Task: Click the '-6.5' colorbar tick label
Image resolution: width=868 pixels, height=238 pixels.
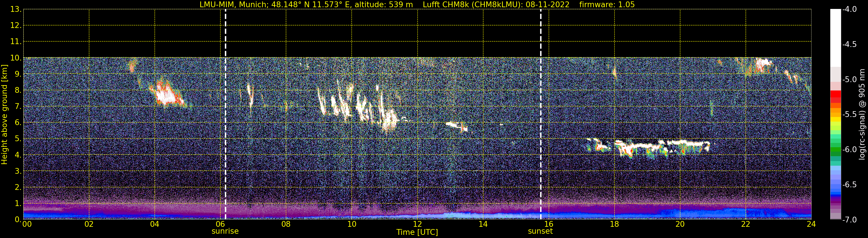Action: coord(849,185)
